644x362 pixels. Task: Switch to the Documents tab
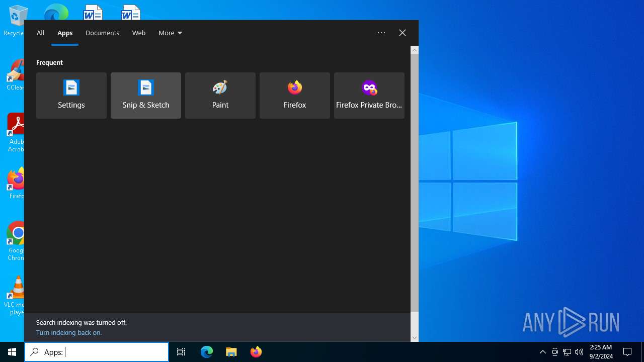click(102, 33)
